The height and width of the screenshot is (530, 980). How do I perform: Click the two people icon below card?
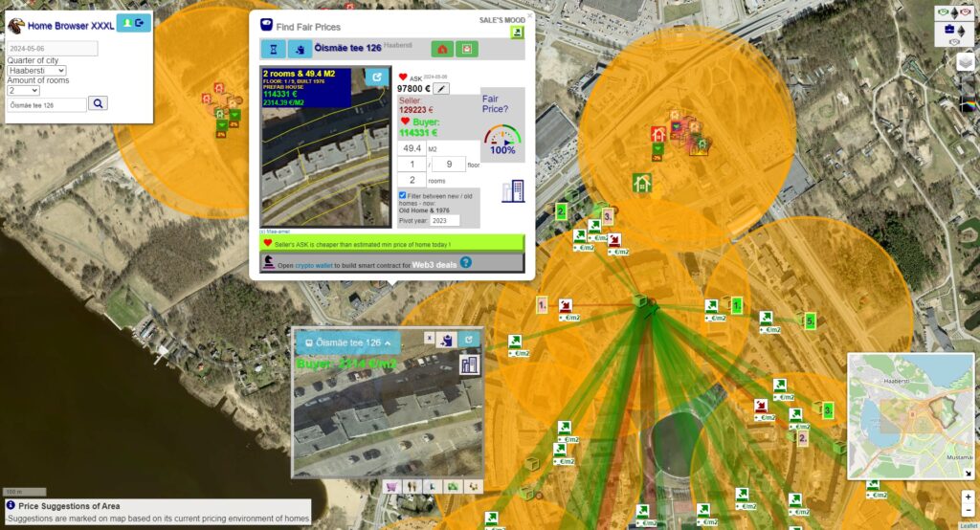point(412,486)
